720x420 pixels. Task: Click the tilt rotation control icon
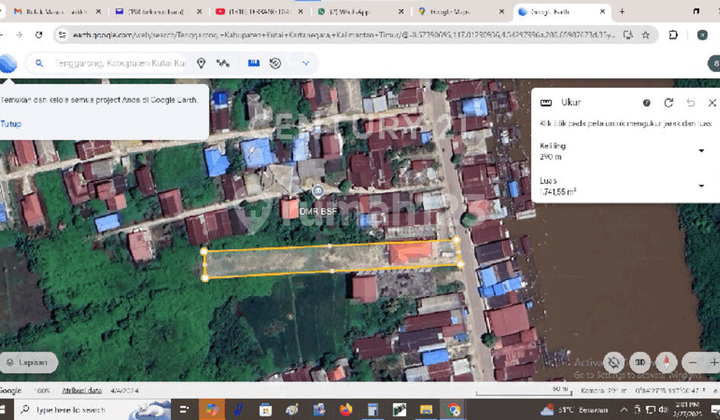pyautogui.click(x=614, y=362)
